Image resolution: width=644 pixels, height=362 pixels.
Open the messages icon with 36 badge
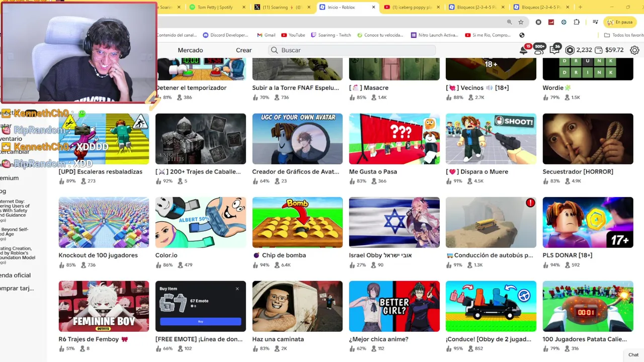coord(554,50)
